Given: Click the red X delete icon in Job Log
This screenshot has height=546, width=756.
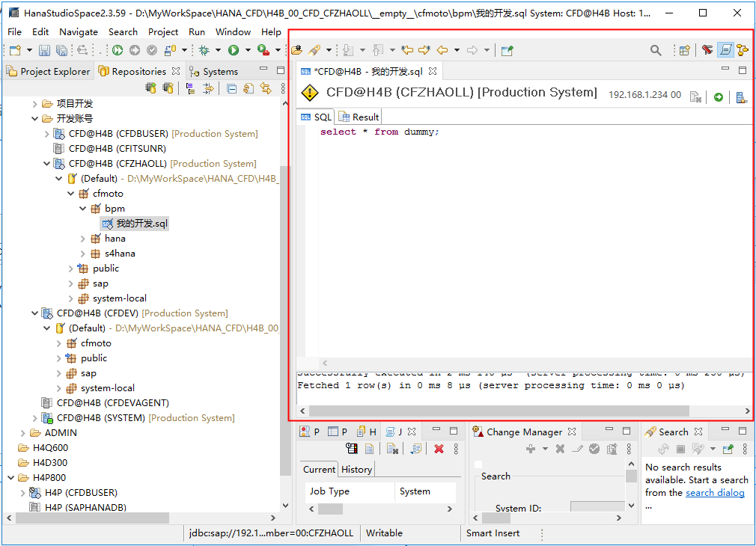Looking at the screenshot, I should coord(439,449).
